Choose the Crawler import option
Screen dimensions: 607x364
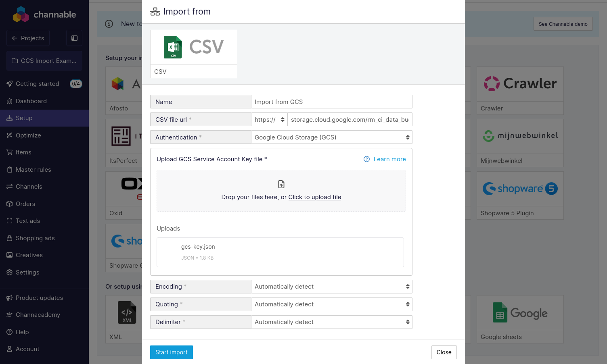coord(520,90)
